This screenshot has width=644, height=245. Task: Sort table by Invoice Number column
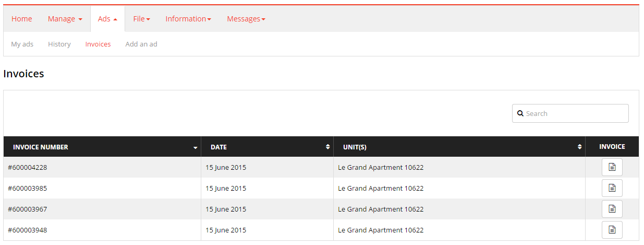click(102, 147)
